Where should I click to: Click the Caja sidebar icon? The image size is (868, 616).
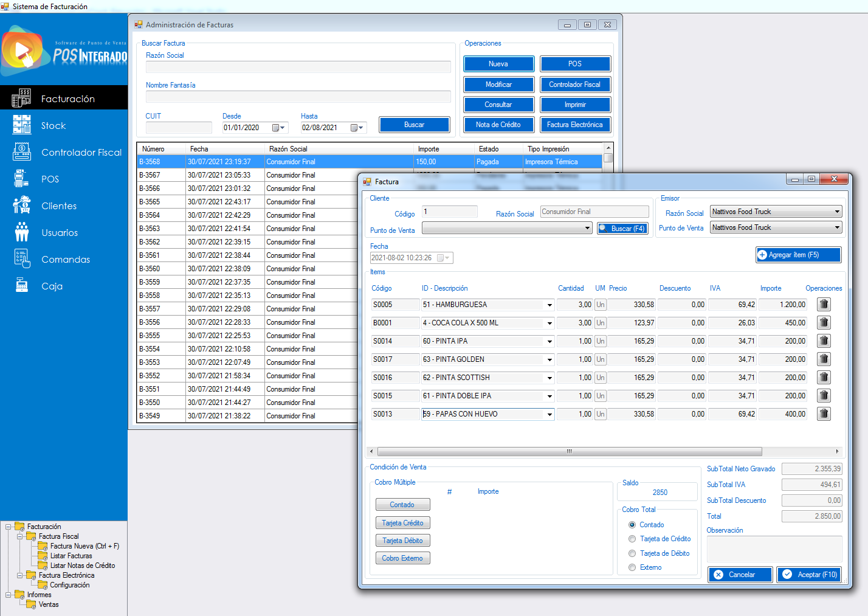pos(21,285)
